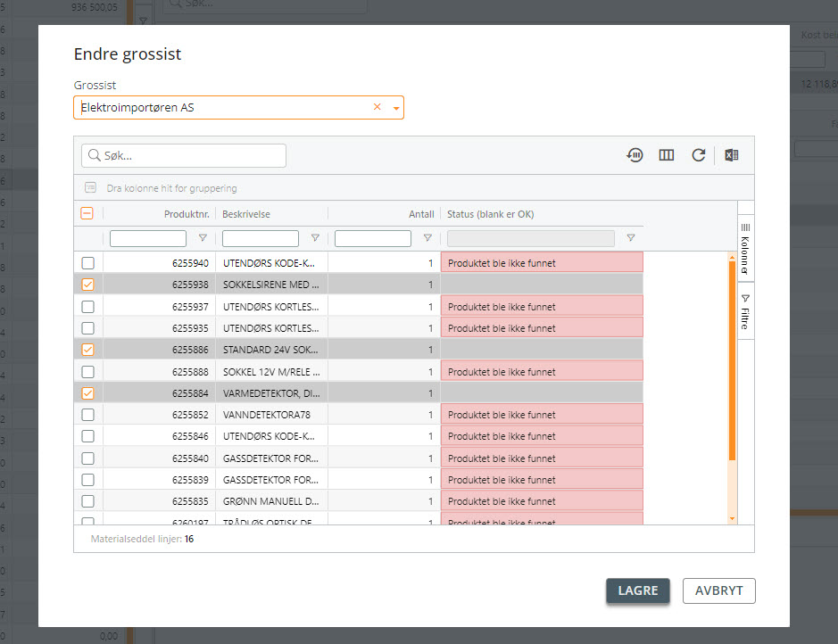Click the scrollbar down arrow

(x=732, y=518)
